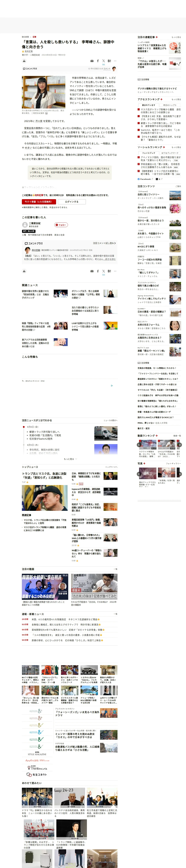The height and width of the screenshot is (868, 186).
Task: Share by email using the lower envelope icon
Action: click(92, 271)
